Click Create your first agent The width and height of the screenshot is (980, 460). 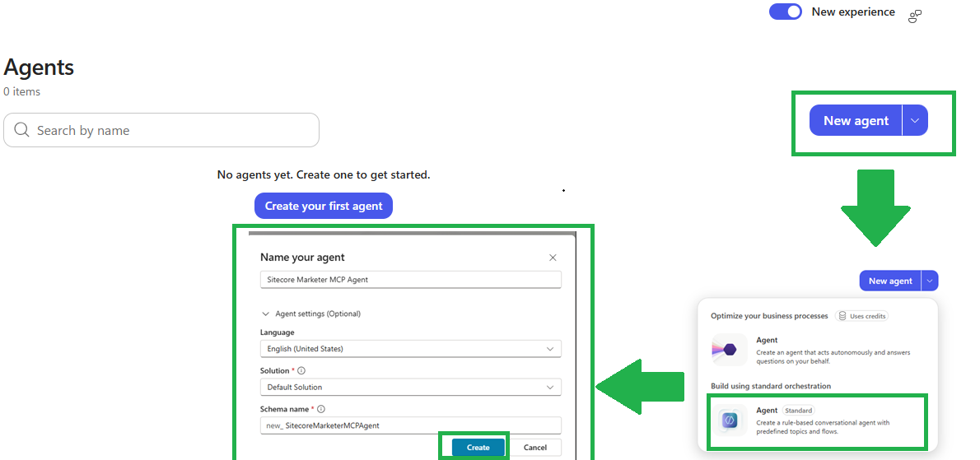point(323,206)
